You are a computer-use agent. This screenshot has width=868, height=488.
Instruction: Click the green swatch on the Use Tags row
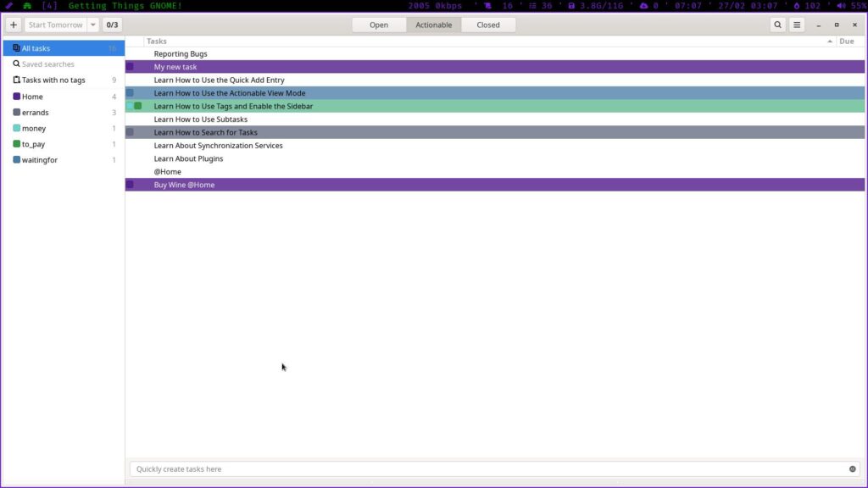pos(138,106)
